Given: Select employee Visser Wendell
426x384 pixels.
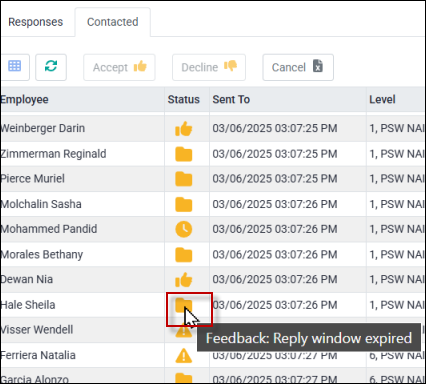Looking at the screenshot, I should click(x=37, y=330).
